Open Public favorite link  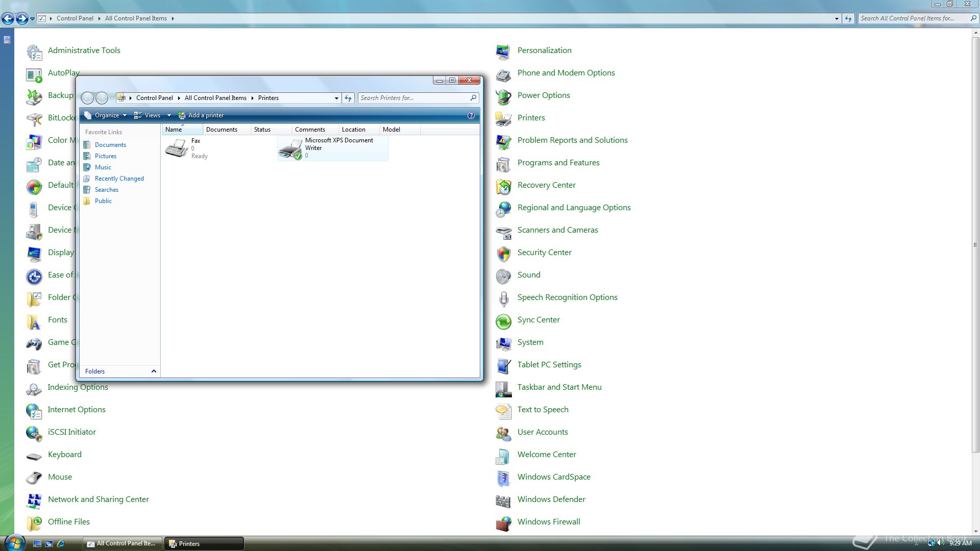103,201
